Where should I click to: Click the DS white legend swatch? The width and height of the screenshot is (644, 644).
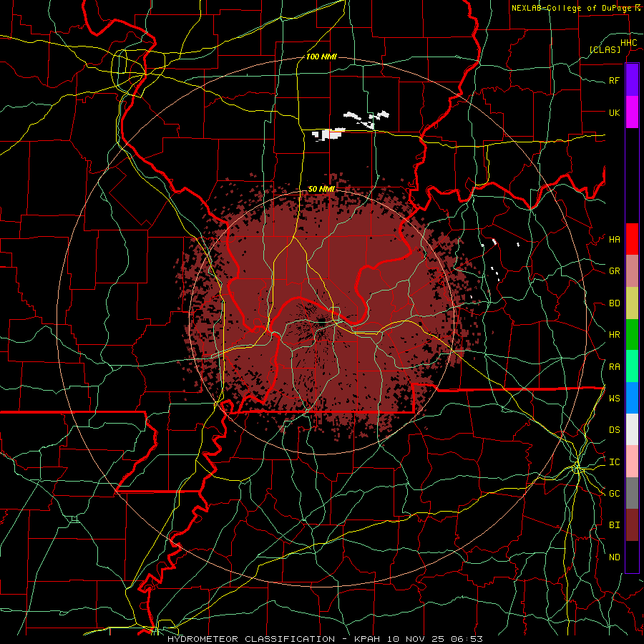point(632,429)
